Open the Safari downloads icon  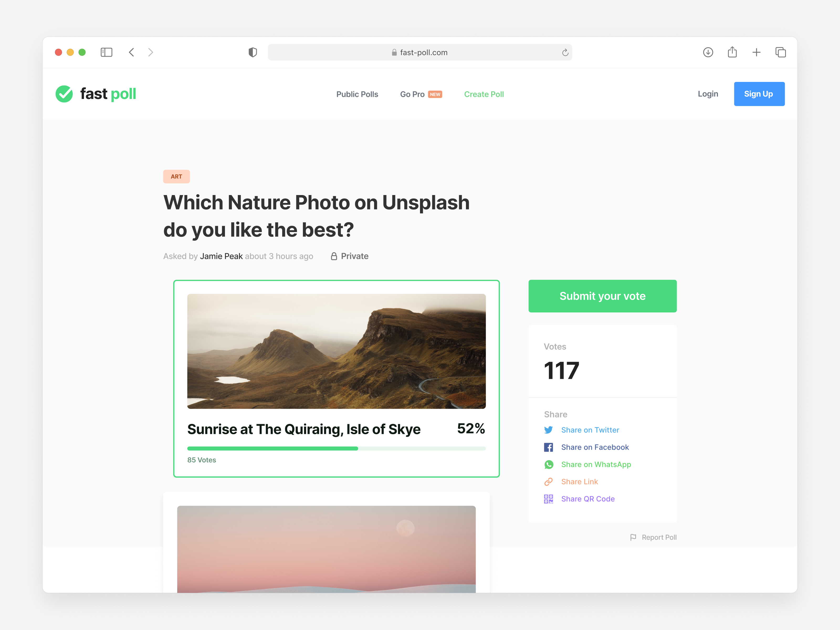click(708, 52)
